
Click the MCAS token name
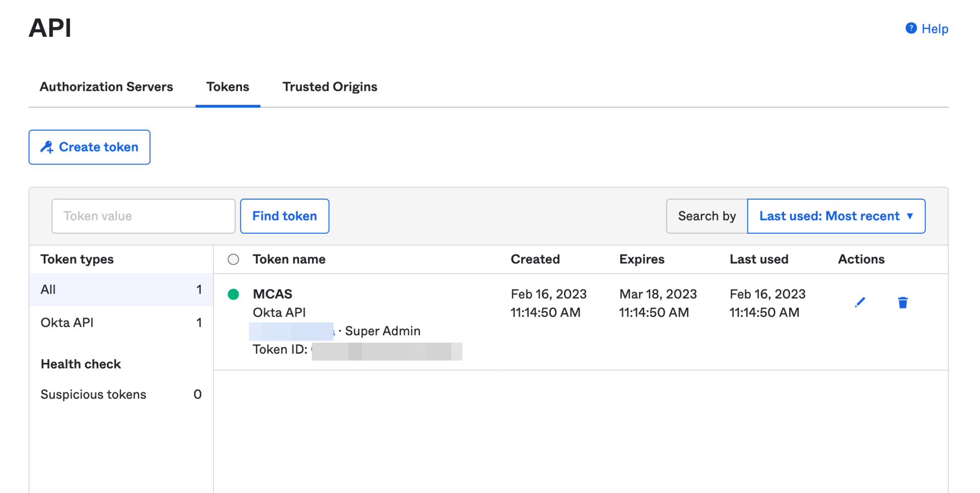(272, 294)
